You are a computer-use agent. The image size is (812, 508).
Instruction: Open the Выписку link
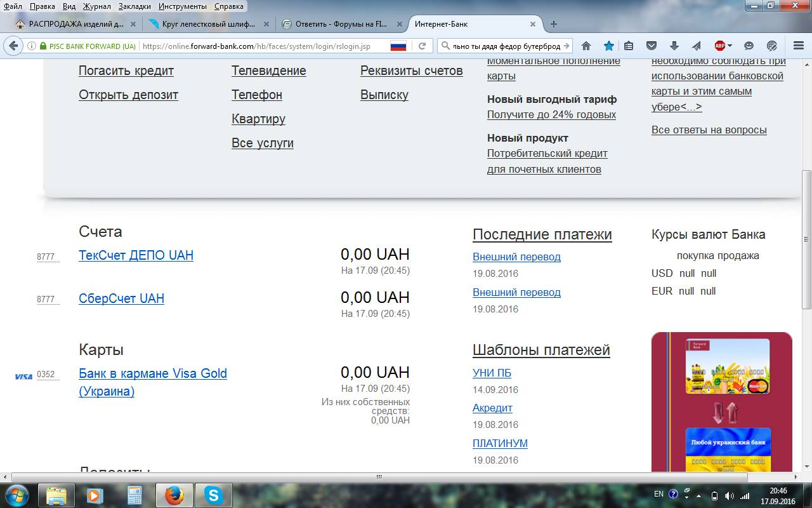(384, 95)
